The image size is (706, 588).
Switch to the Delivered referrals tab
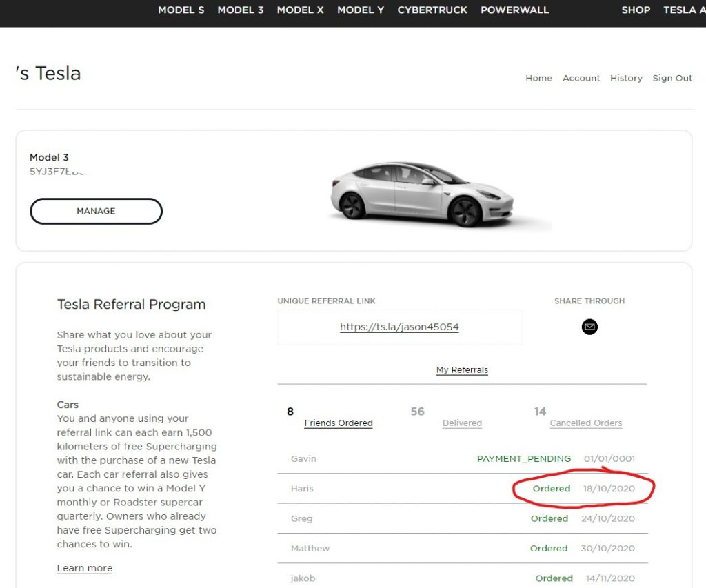[x=462, y=423]
